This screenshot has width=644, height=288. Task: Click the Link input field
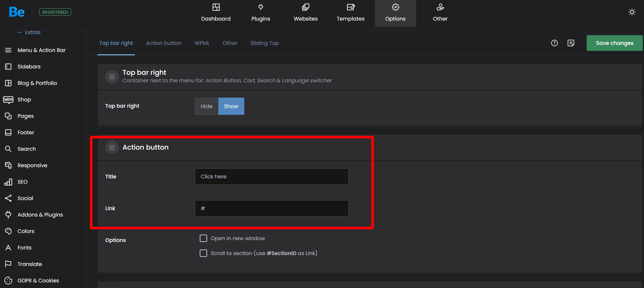[272, 208]
